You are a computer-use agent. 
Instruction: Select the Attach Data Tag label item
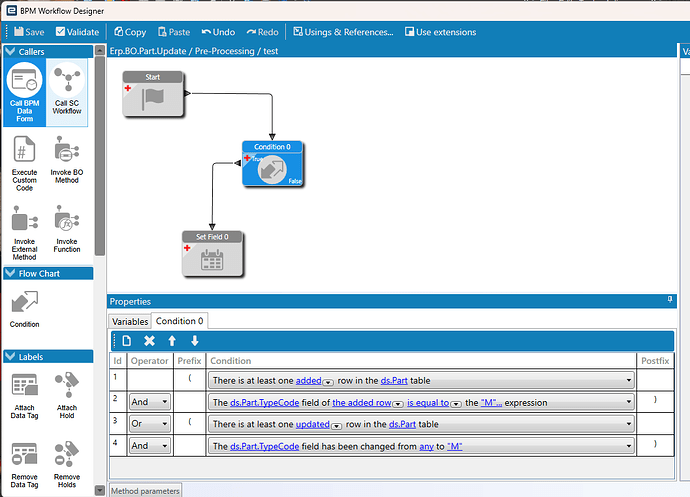coord(25,395)
